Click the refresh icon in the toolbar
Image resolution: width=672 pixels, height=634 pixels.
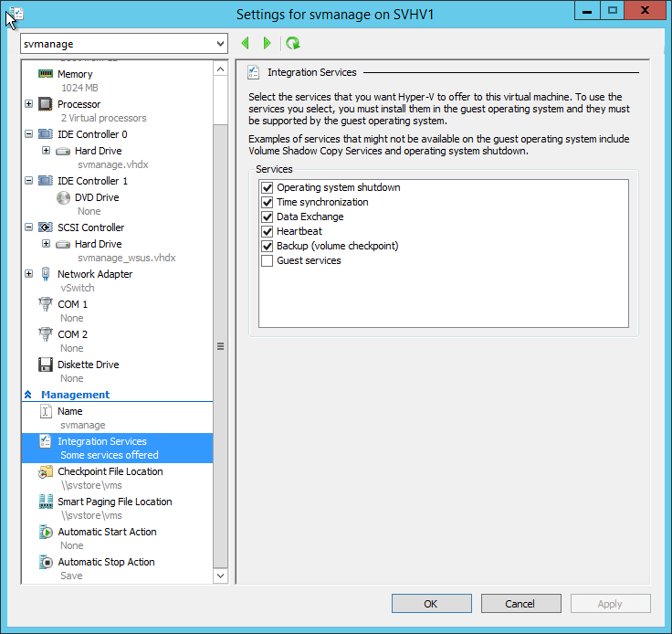tap(292, 43)
